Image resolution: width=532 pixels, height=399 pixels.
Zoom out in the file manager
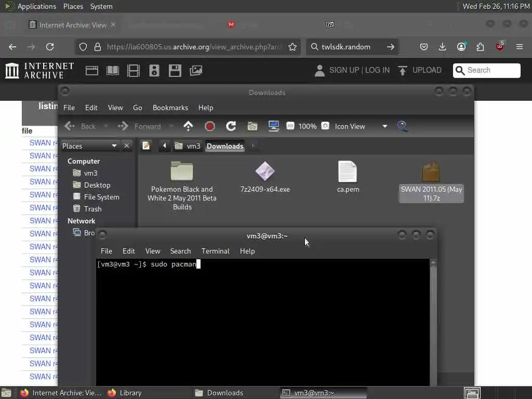[290, 126]
